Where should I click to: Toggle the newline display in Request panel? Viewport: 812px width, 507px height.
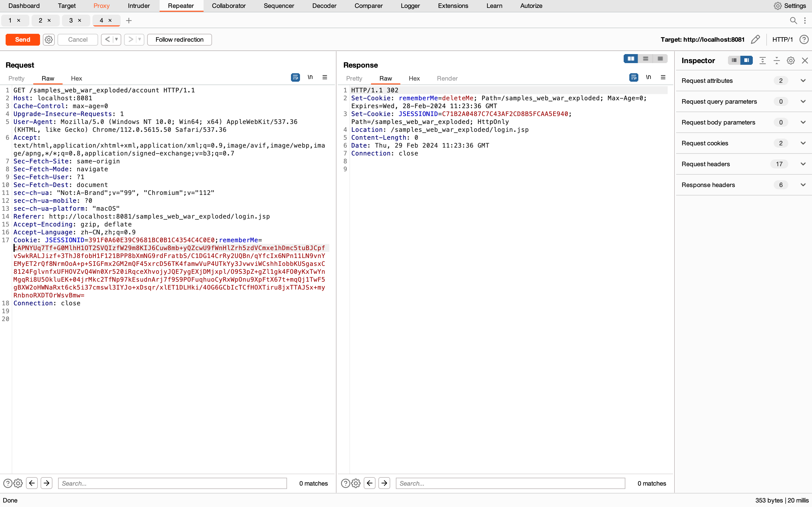[310, 78]
